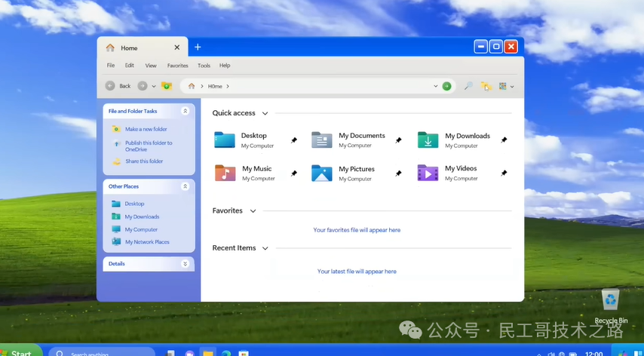Open the My Videos folder icon
The image size is (644, 356).
coord(428,173)
